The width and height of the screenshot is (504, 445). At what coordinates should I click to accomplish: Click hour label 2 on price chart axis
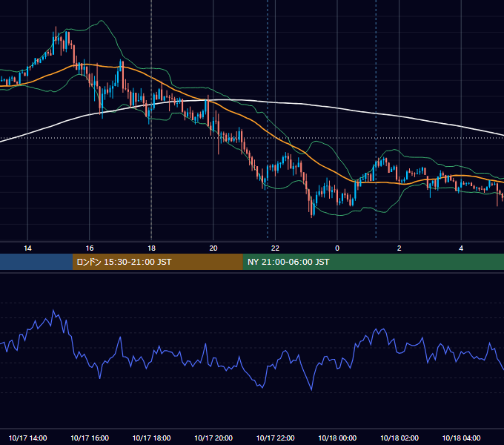399,248
